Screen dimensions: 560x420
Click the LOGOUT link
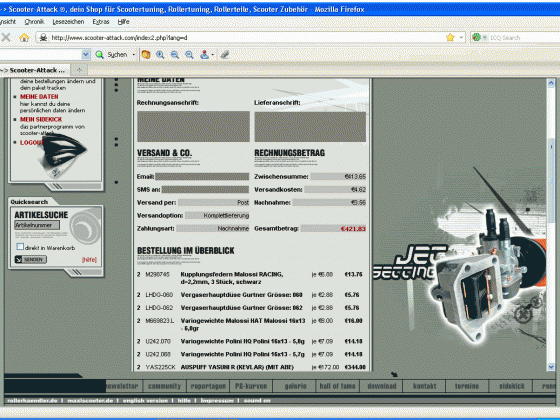(x=31, y=142)
